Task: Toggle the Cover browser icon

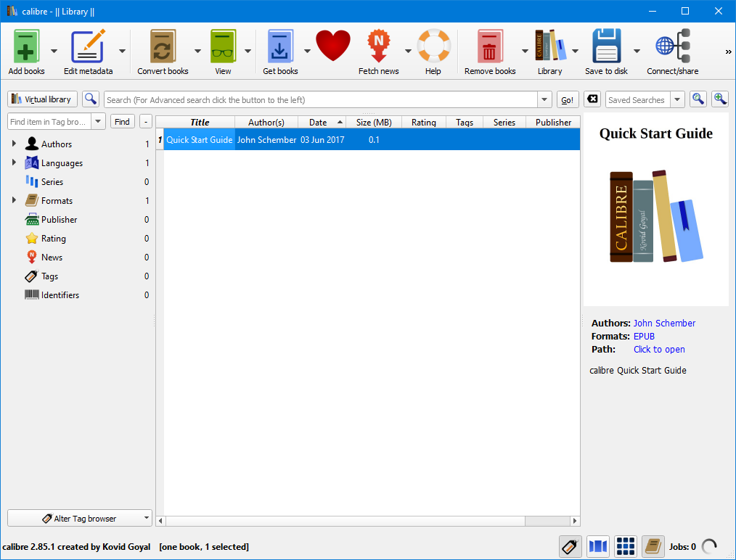Action: click(x=598, y=546)
